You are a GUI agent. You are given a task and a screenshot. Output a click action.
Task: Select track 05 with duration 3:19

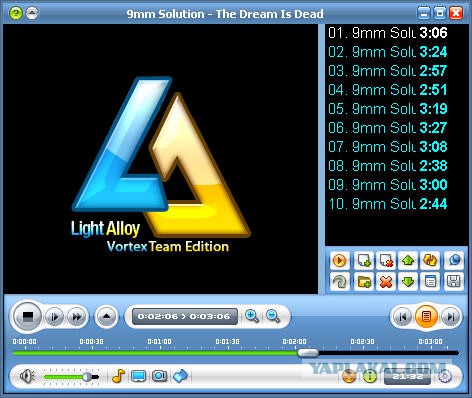387,109
